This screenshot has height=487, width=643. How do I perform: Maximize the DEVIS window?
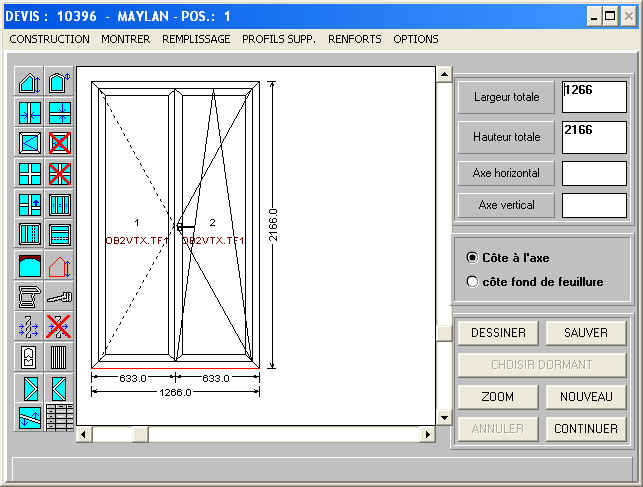(x=610, y=17)
